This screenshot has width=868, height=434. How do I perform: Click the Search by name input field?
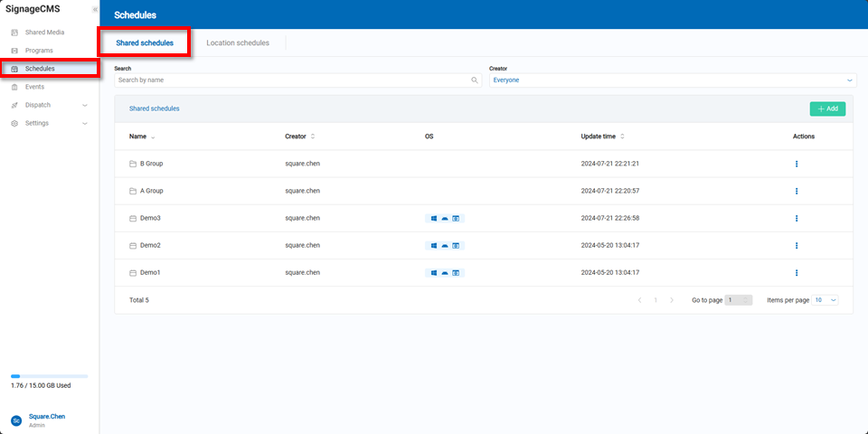pos(292,80)
